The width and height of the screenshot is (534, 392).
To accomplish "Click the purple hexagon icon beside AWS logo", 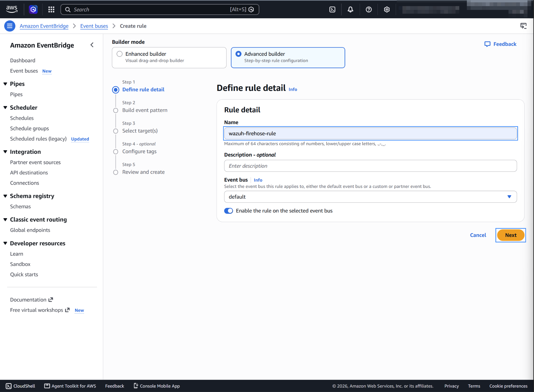I will pos(33,10).
